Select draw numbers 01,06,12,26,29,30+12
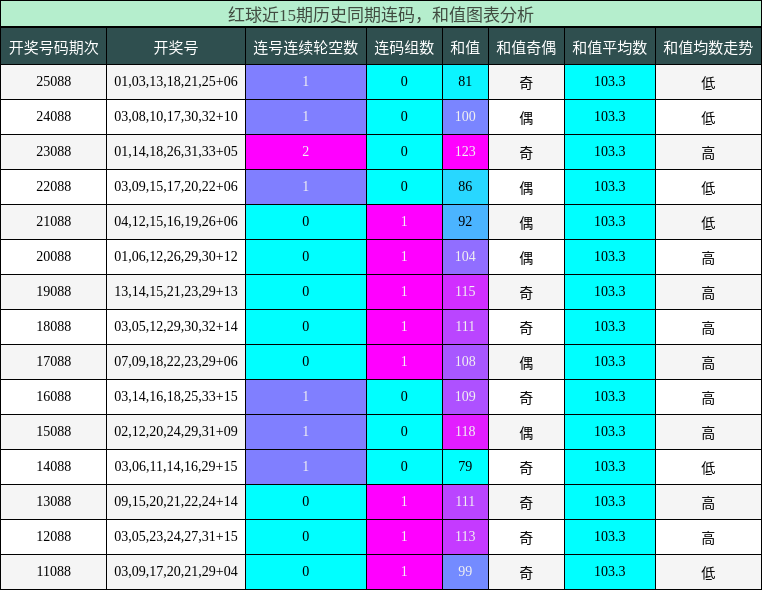The height and width of the screenshot is (590, 762). (x=176, y=257)
